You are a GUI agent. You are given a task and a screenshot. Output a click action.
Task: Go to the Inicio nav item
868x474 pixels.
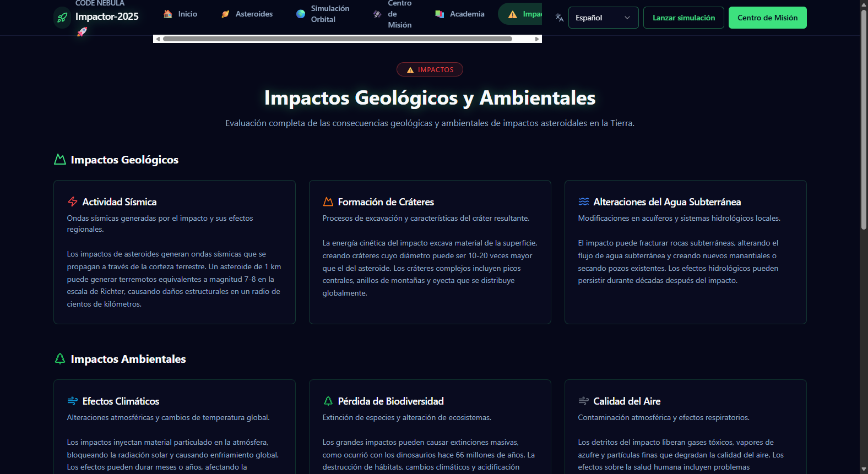(x=181, y=14)
